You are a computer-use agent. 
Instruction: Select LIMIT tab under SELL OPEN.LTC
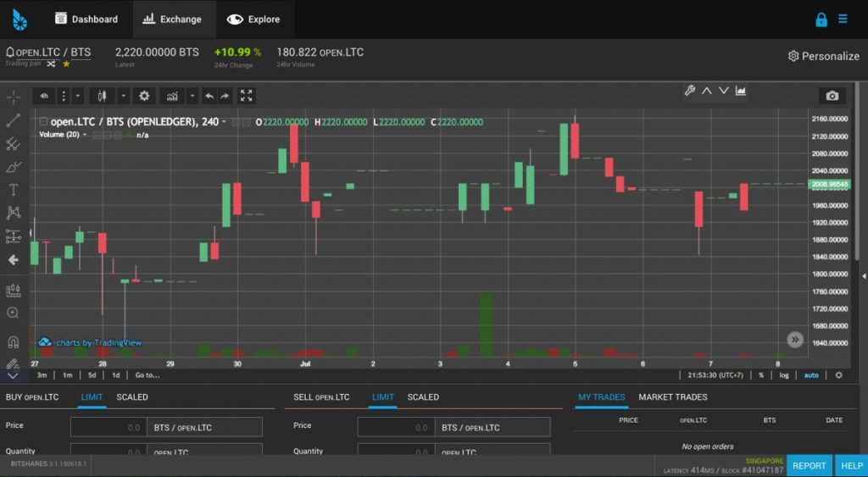(x=382, y=397)
